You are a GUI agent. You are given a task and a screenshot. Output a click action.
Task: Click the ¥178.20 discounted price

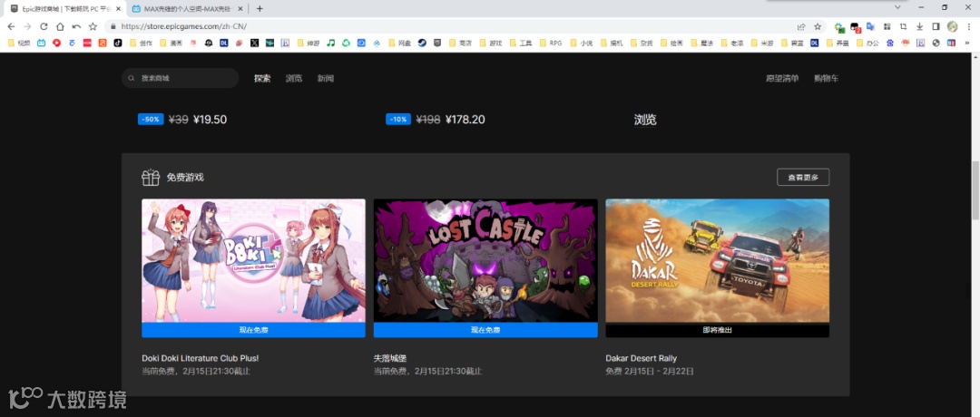465,120
